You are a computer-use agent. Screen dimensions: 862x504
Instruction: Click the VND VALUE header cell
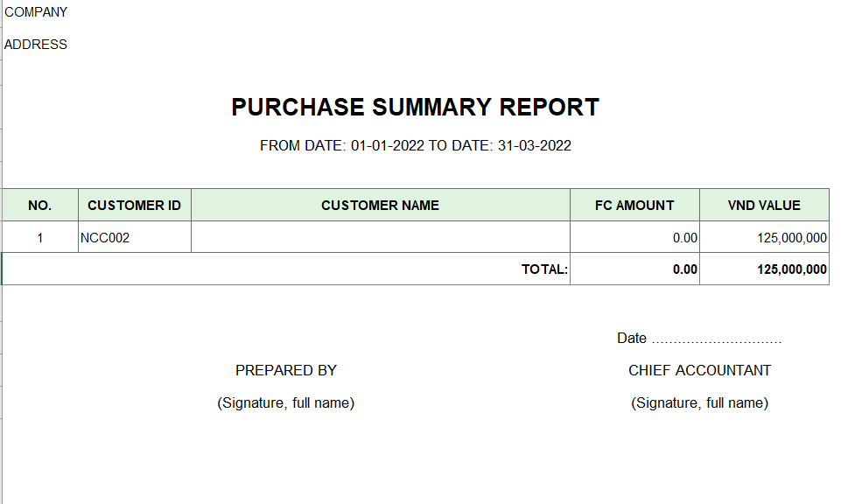point(764,205)
